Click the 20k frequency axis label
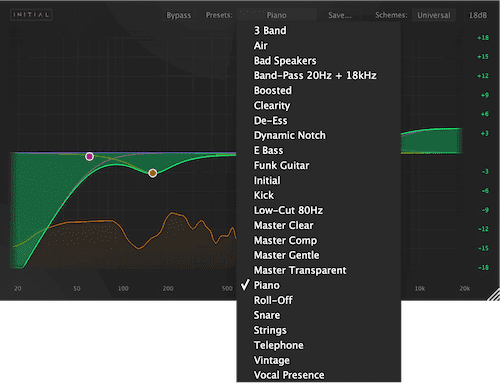Screen dimensions: 500x383 [465, 288]
